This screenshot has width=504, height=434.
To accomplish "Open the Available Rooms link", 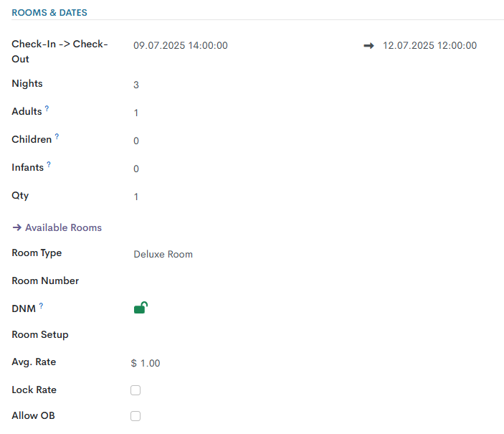I will tap(57, 227).
